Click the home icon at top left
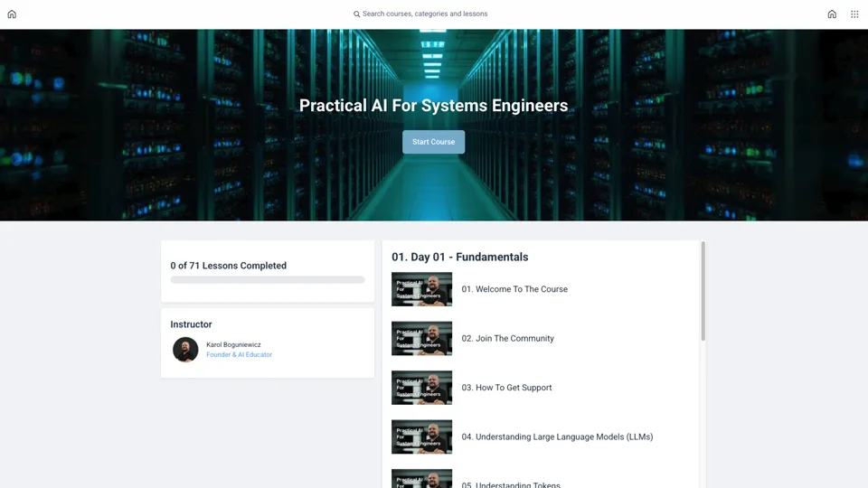The width and height of the screenshot is (868, 488). click(12, 14)
